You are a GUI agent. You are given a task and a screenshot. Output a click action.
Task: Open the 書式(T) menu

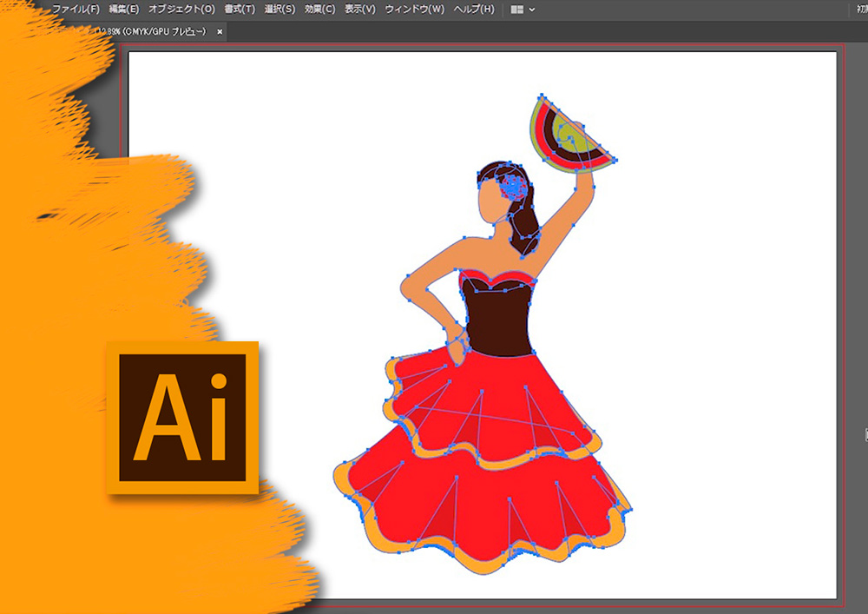(239, 10)
